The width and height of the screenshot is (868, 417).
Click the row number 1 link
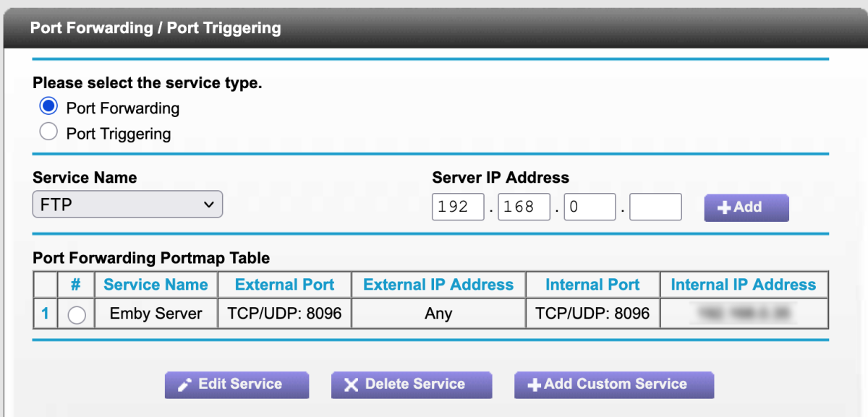(44, 313)
